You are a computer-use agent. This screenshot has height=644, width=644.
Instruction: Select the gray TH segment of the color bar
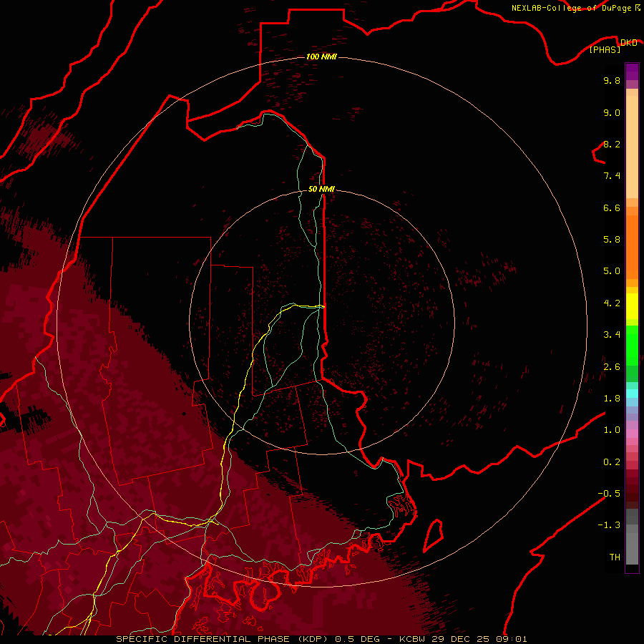(632, 548)
